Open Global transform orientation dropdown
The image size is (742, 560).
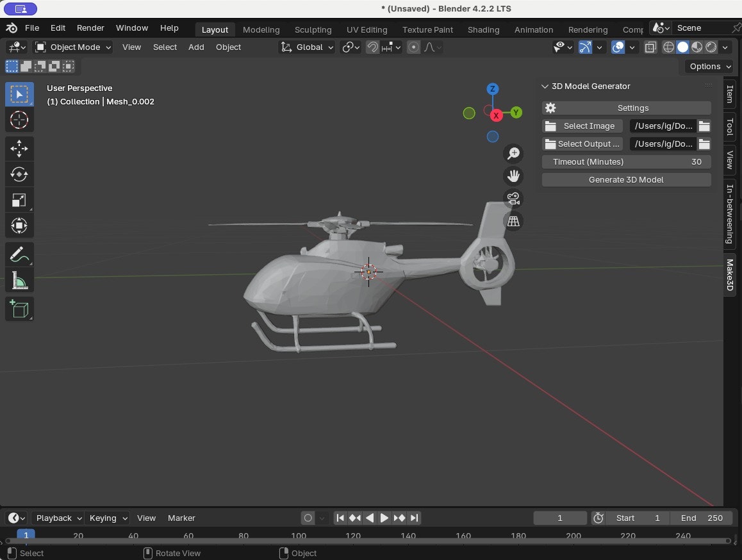(308, 47)
